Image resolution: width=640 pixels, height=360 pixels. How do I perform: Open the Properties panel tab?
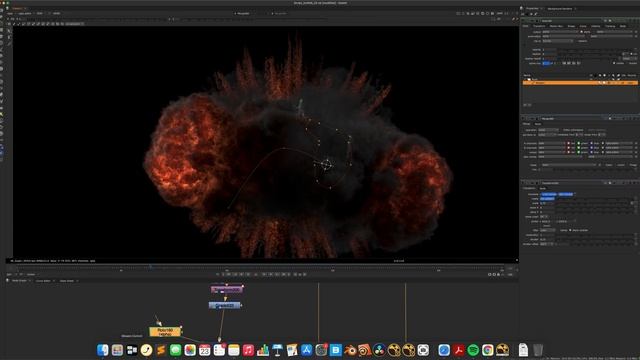pyautogui.click(x=532, y=9)
